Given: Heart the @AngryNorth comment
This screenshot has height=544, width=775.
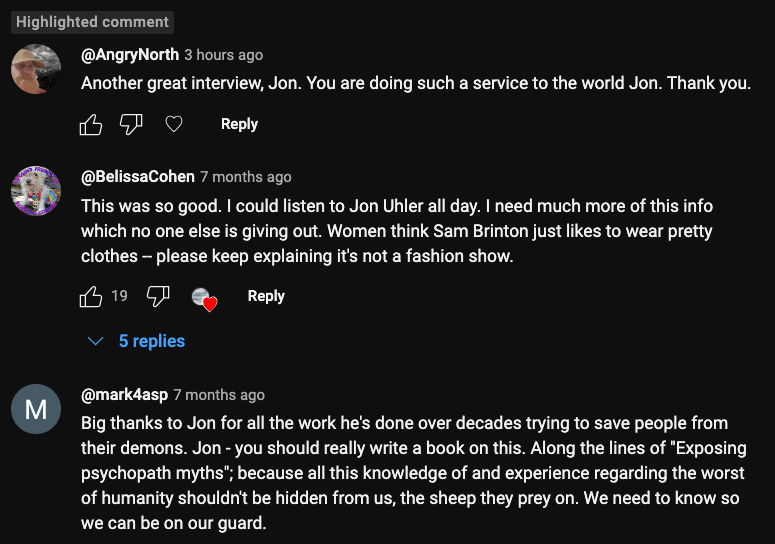Looking at the screenshot, I should 174,124.
